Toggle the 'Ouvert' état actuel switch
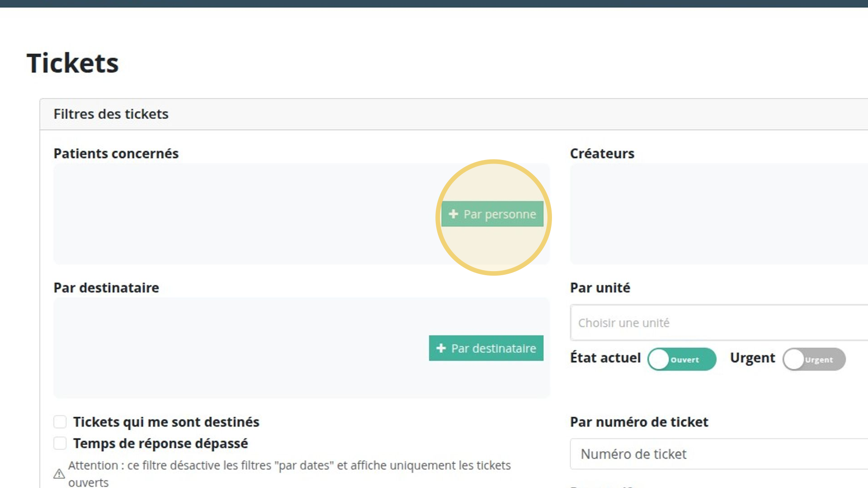868x488 pixels. coord(682,359)
